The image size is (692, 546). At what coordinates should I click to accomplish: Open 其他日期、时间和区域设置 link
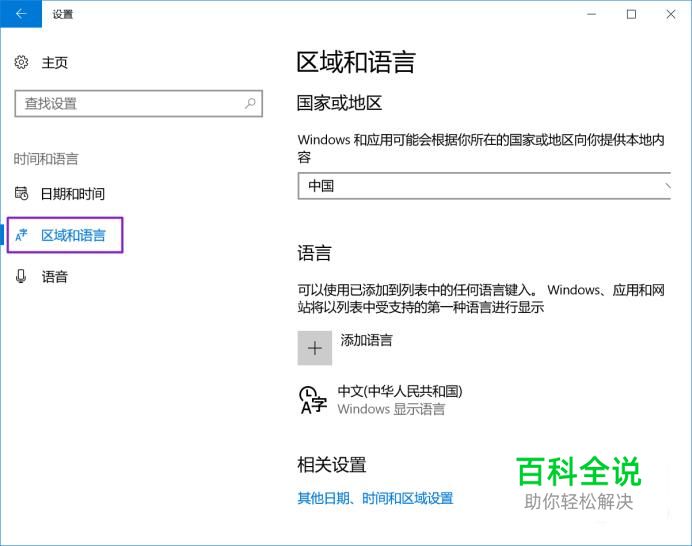pyautogui.click(x=375, y=498)
